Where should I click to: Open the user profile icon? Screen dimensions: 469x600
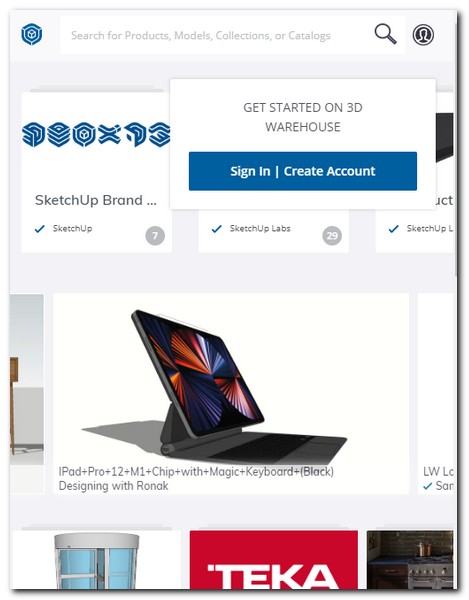[x=423, y=35]
